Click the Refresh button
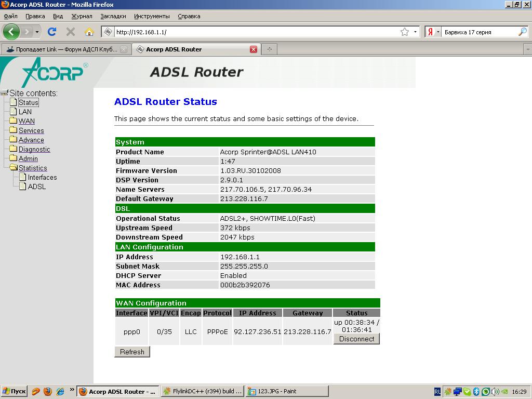 click(x=132, y=352)
